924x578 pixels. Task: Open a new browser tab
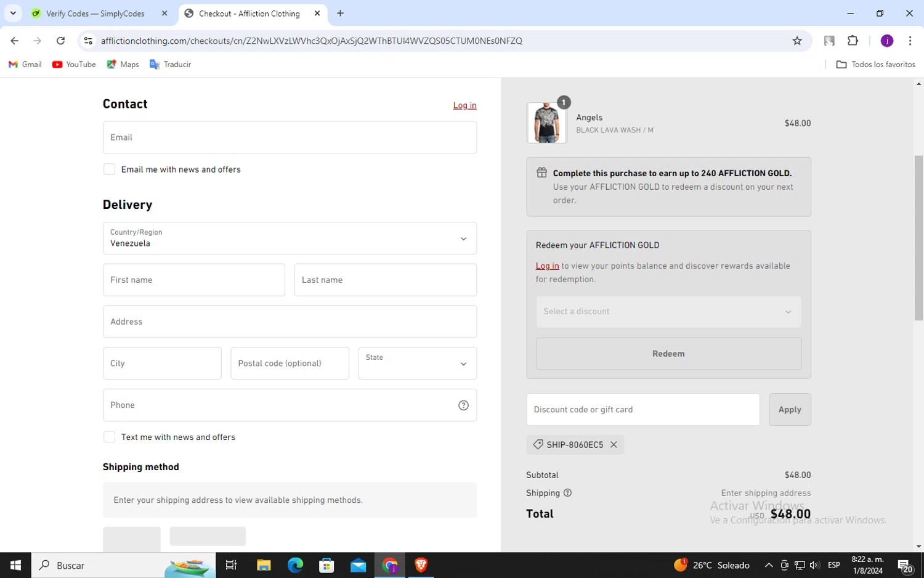tap(340, 13)
